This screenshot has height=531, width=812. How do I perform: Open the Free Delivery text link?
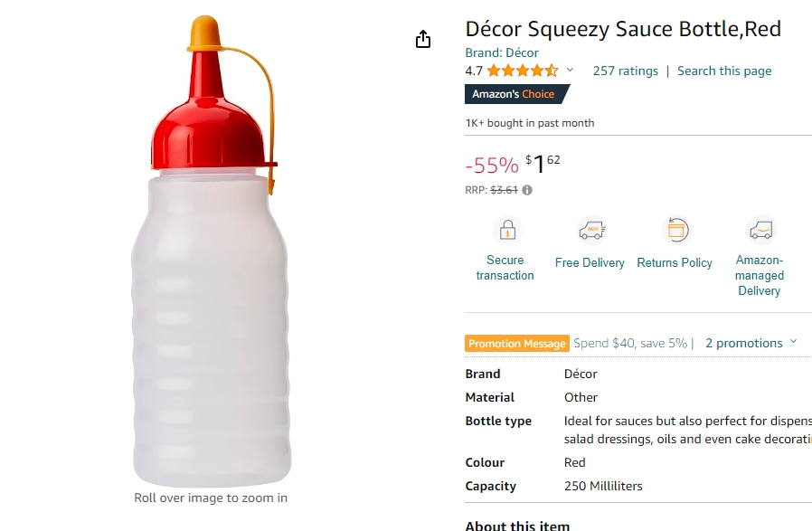click(590, 262)
